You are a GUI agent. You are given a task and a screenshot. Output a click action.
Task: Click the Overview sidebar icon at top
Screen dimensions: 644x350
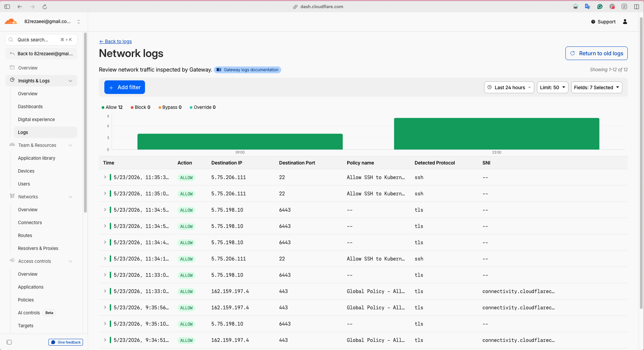[12, 67]
